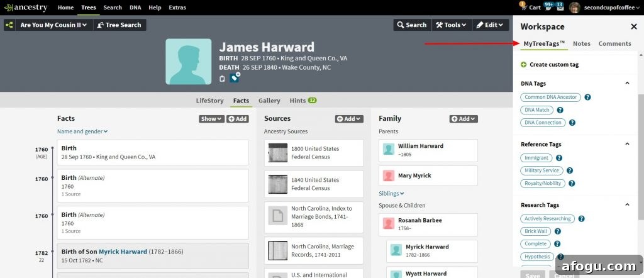This screenshot has width=644, height=278.
Task: Open the messages envelope icon
Action: coord(560,6)
